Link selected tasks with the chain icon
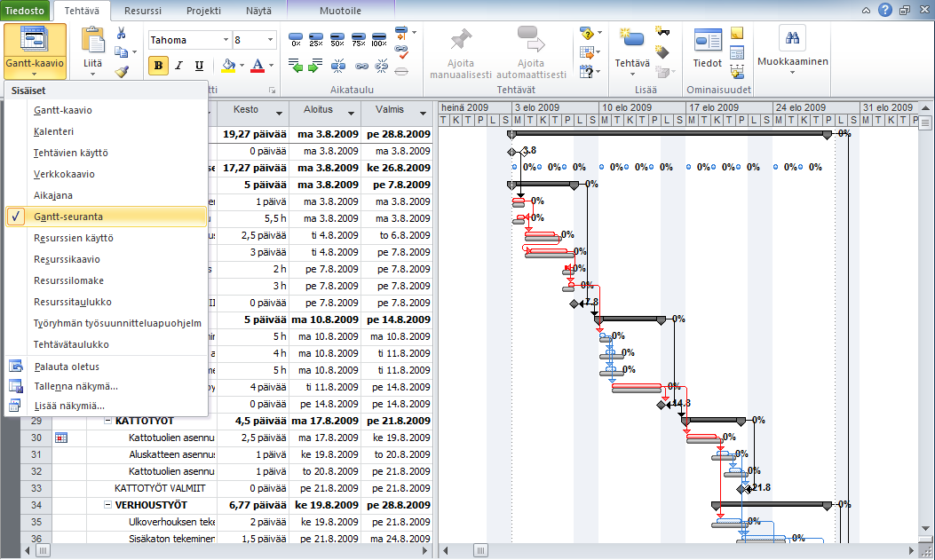The width and height of the screenshot is (935, 560). click(361, 67)
